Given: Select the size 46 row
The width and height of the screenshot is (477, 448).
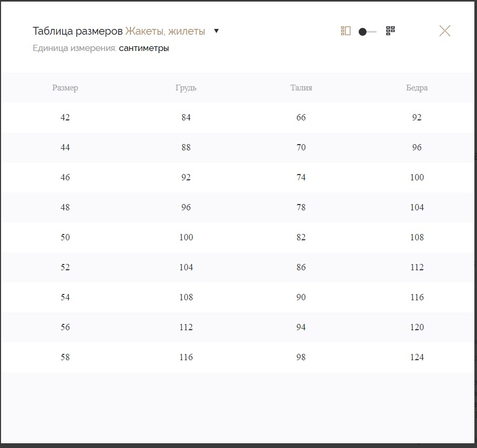Looking at the screenshot, I should [x=65, y=177].
